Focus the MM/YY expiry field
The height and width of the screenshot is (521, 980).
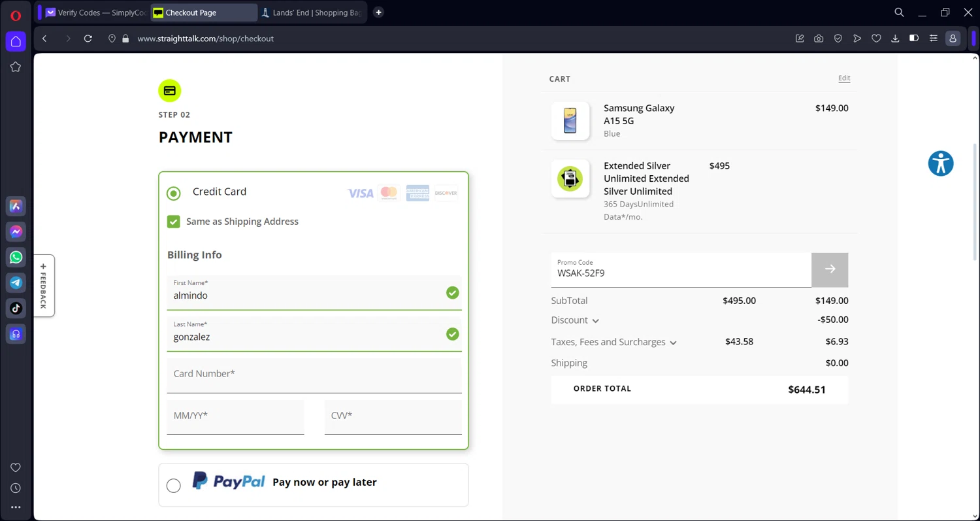coord(236,417)
